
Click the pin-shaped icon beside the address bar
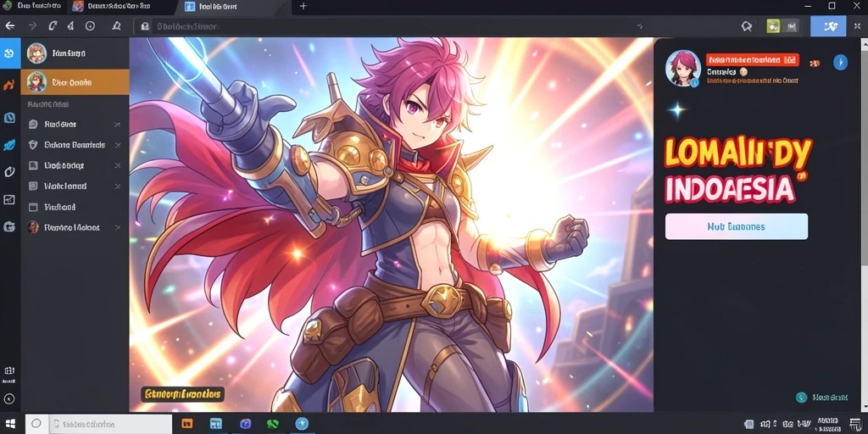[x=116, y=26]
